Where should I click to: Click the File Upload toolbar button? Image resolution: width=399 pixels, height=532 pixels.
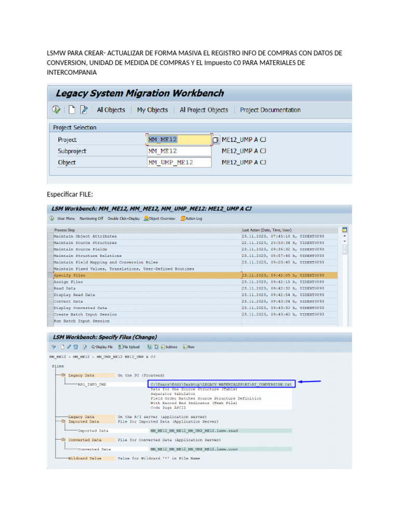(x=129, y=347)
